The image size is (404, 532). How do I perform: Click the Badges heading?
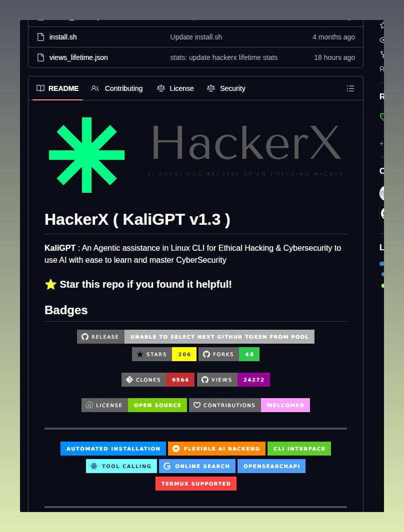pos(66,310)
